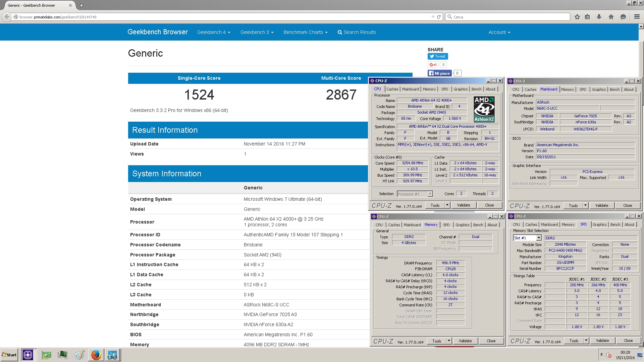
Task: Click the Facebook Mi piace button
Action: (440, 73)
